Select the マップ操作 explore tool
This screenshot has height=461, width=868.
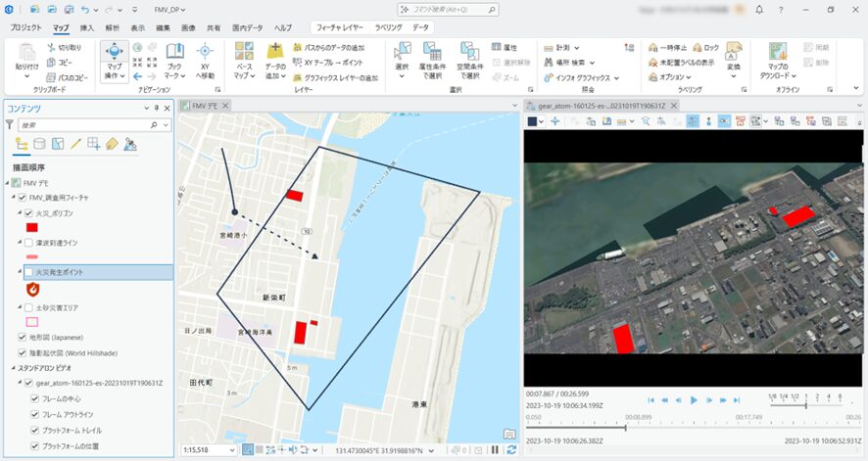[114, 59]
